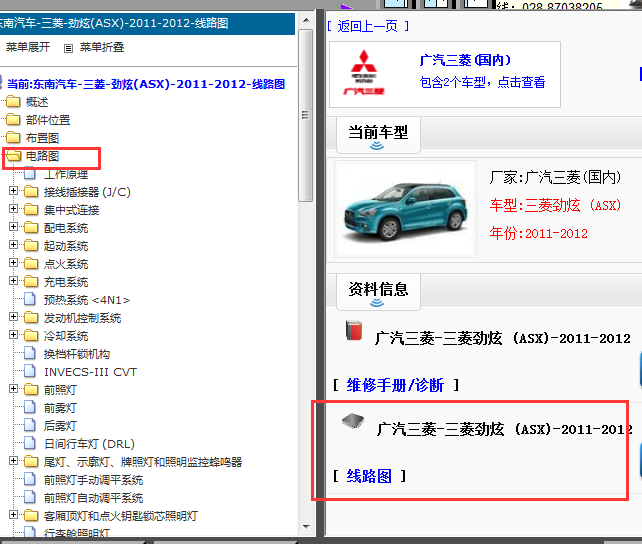
Task: Select the 电路图 tree item label
Action: (x=42, y=156)
